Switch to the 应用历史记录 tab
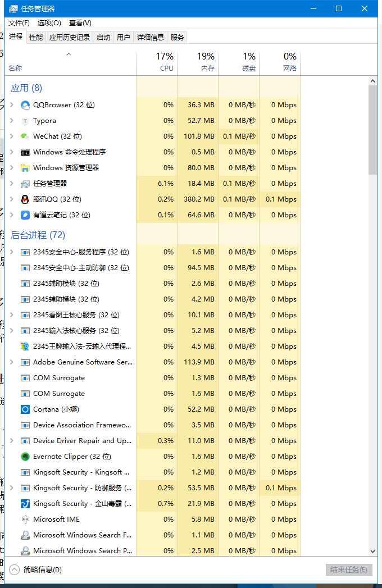Viewport: 382px width, 588px height. [x=70, y=38]
